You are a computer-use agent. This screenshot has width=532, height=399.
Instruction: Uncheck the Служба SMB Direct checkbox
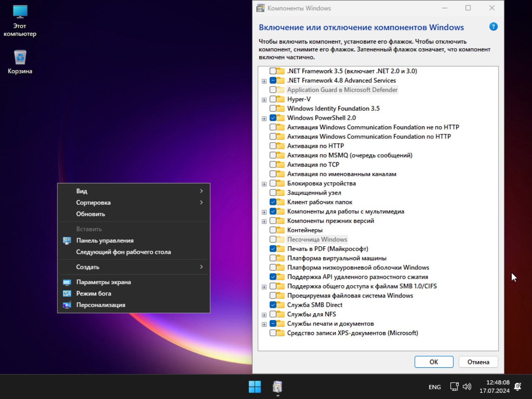click(273, 305)
